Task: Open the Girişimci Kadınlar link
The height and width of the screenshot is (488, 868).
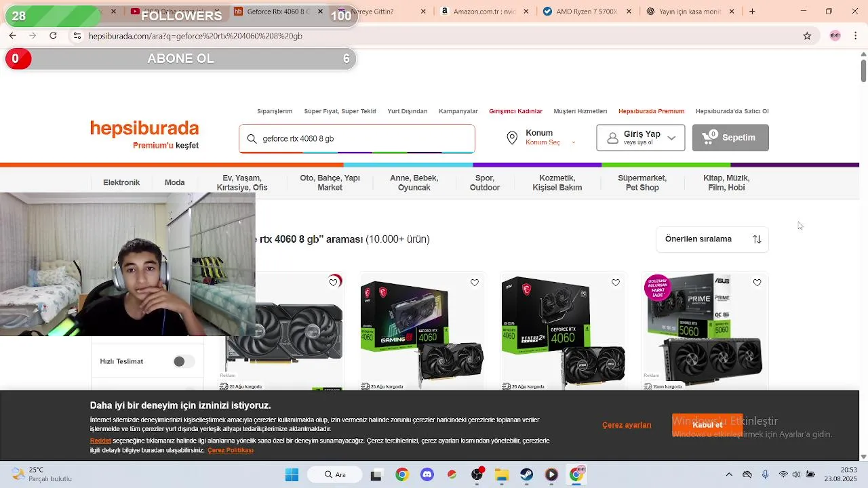Action: point(515,111)
